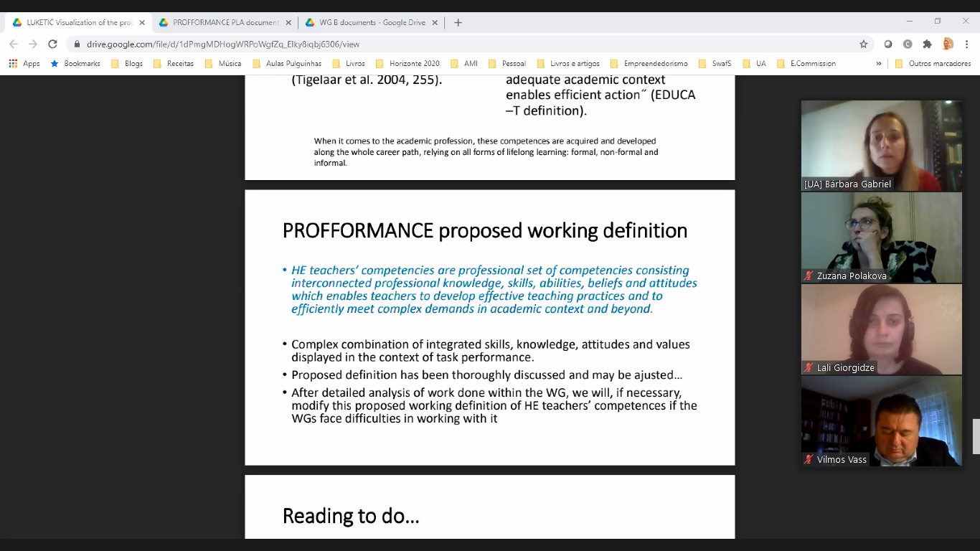This screenshot has width=980, height=551.
Task: Open a new browser tab
Action: pyautogui.click(x=458, y=22)
